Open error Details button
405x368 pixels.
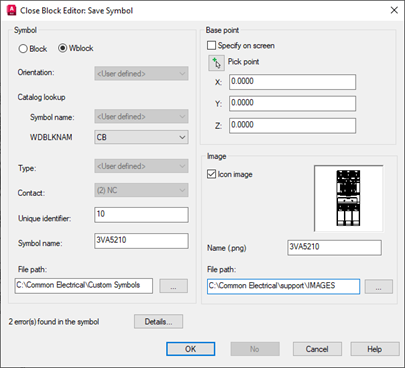tap(158, 322)
